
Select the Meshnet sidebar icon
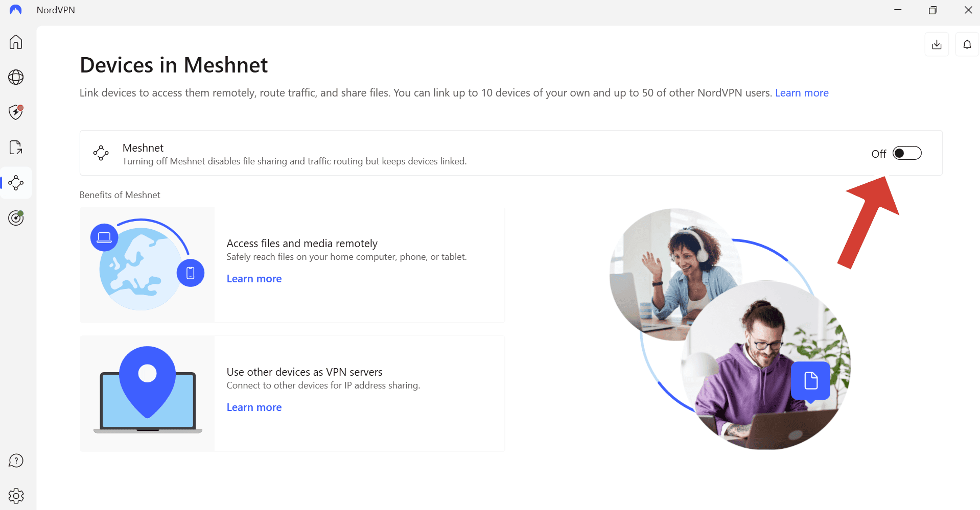pyautogui.click(x=16, y=183)
